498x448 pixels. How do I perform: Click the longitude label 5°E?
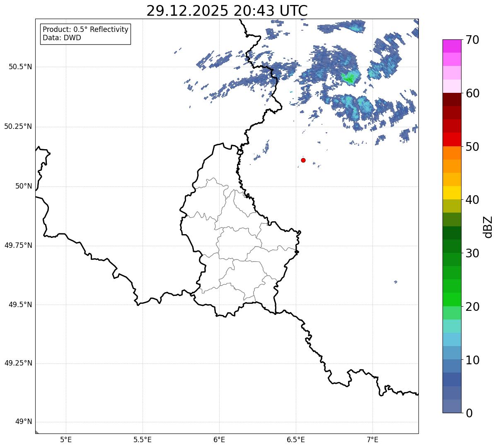(66, 440)
